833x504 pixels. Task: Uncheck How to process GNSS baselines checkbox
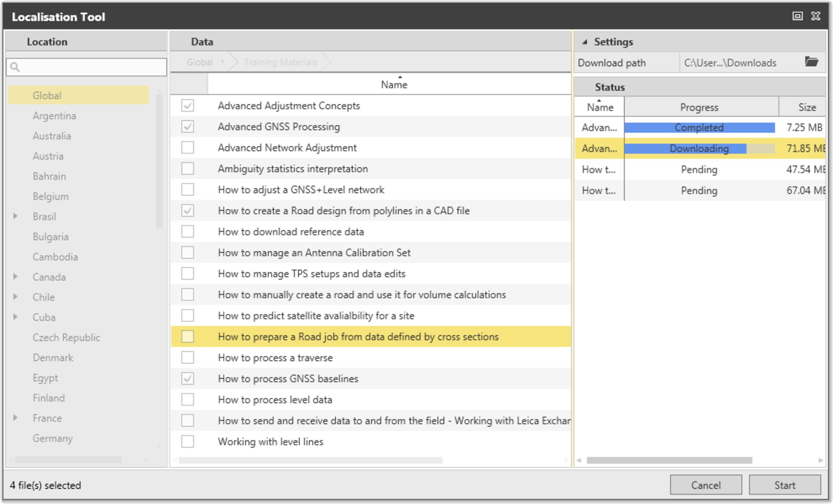pyautogui.click(x=188, y=379)
